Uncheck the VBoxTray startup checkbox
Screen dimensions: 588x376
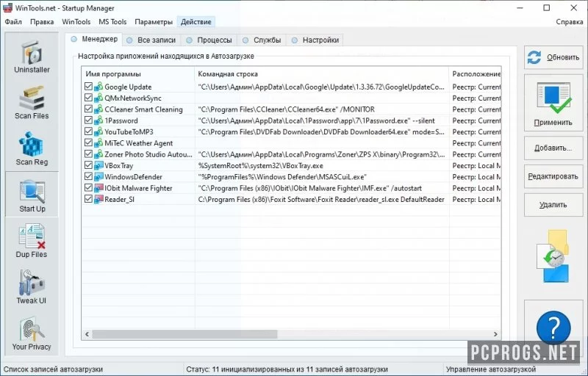pos(88,165)
